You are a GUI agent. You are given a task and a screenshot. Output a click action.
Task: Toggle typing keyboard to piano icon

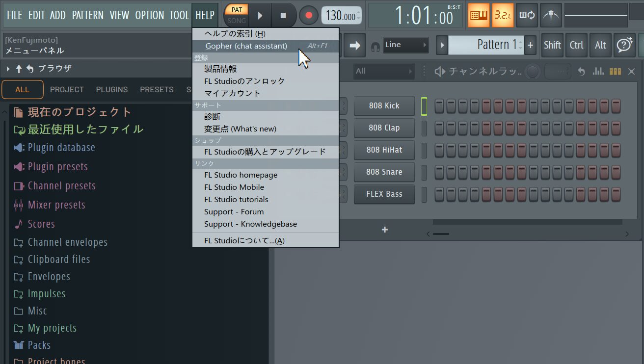click(x=478, y=15)
